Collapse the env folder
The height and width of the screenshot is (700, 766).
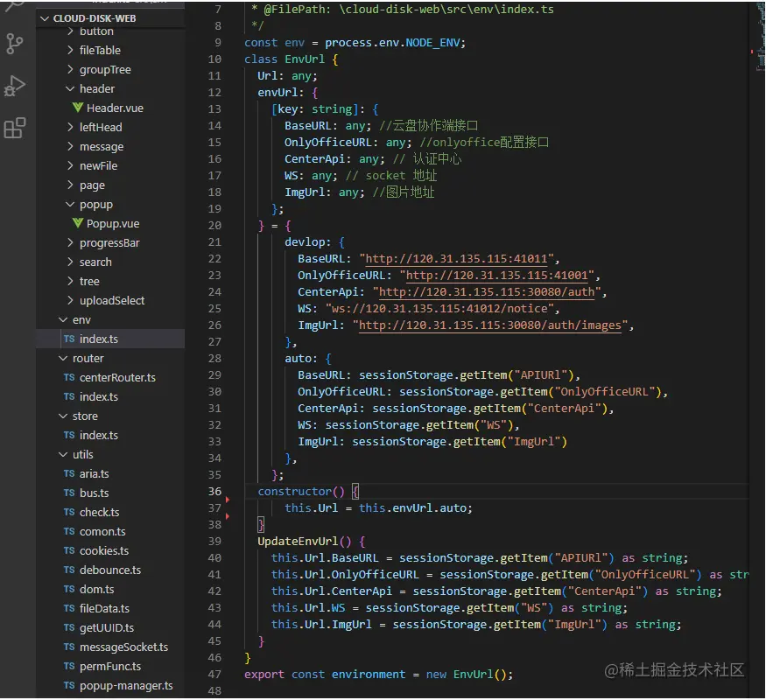pyautogui.click(x=81, y=320)
